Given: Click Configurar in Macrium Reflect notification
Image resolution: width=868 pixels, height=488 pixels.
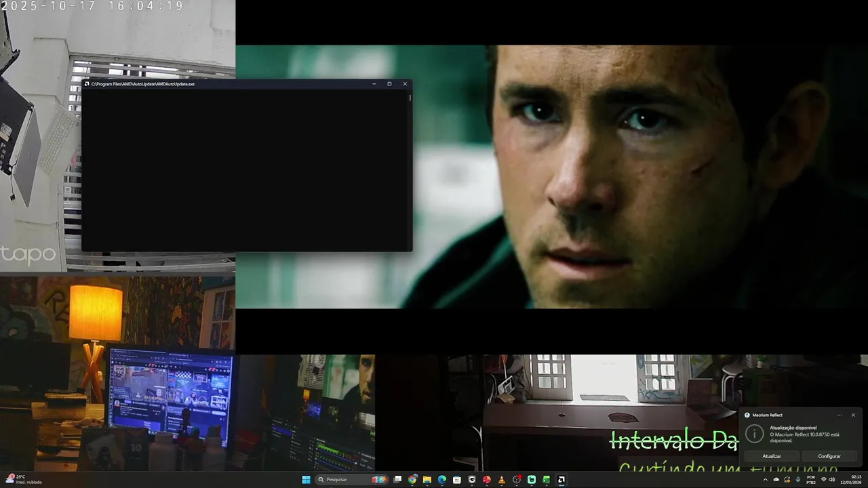Looking at the screenshot, I should click(829, 456).
